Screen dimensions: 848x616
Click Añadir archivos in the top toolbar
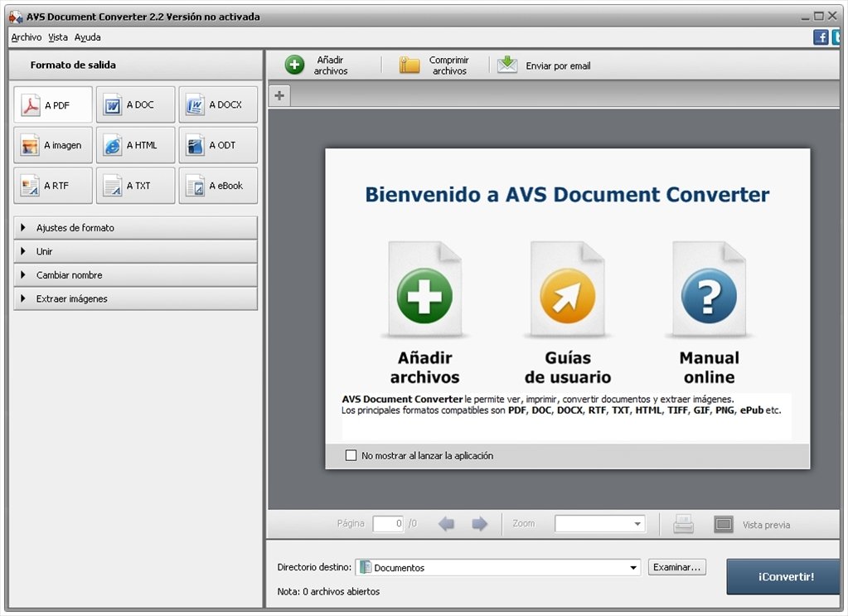pos(317,65)
